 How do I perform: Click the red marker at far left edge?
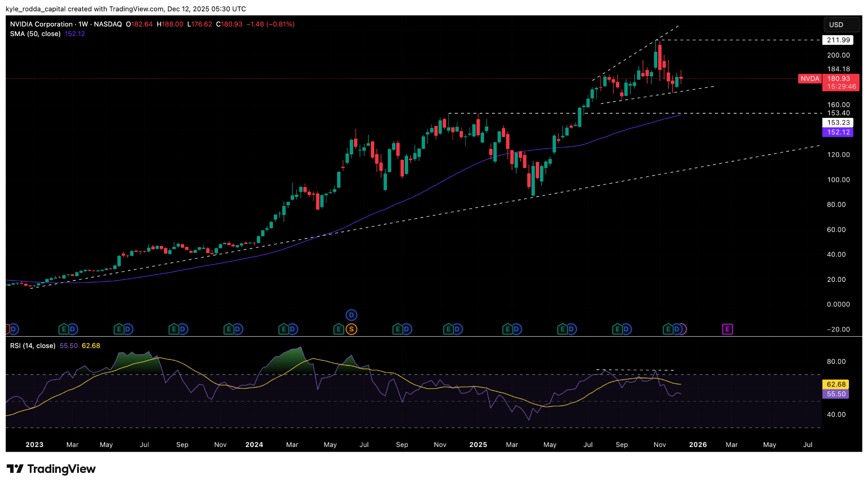point(7,329)
